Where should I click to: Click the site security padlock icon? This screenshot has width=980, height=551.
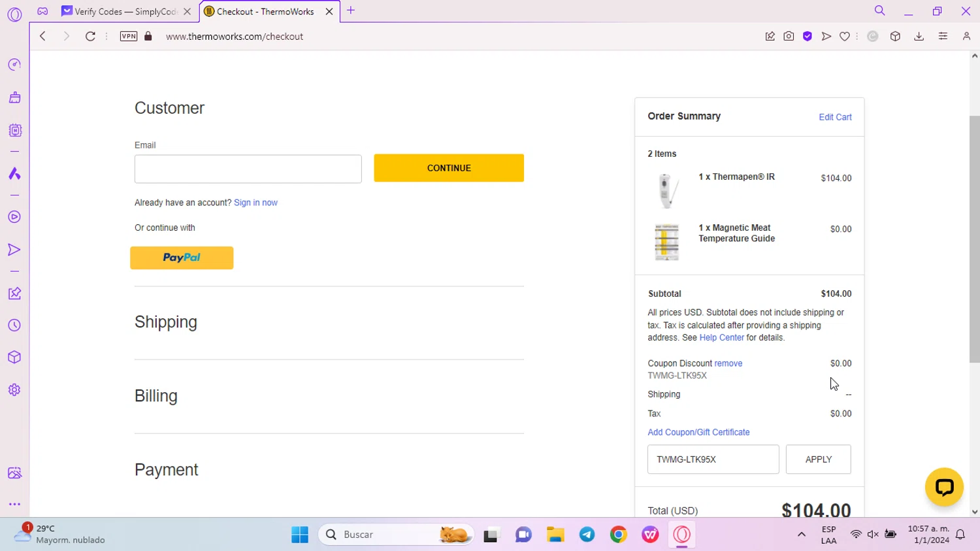click(148, 37)
